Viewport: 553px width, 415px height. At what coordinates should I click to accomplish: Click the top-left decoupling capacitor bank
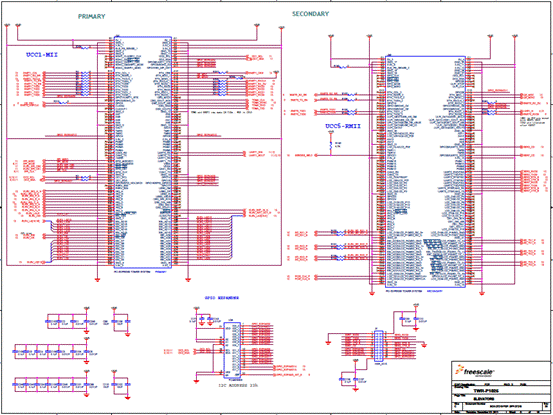(x=67, y=321)
